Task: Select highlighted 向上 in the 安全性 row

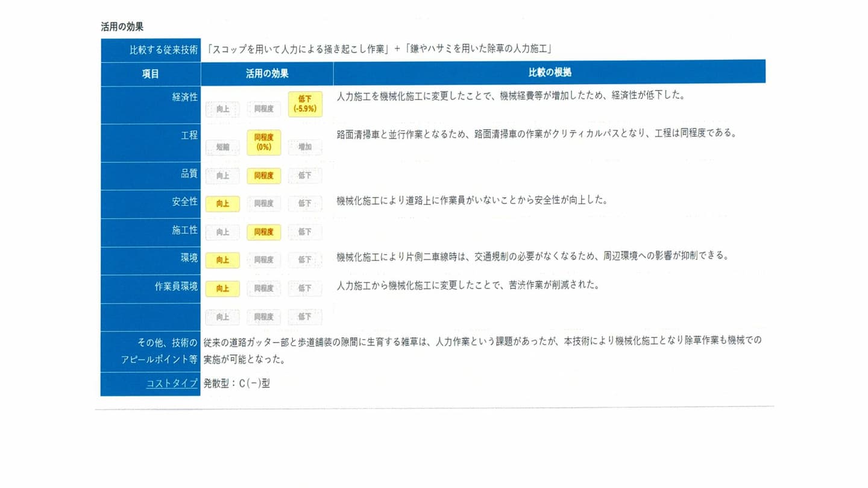Action: coord(222,204)
